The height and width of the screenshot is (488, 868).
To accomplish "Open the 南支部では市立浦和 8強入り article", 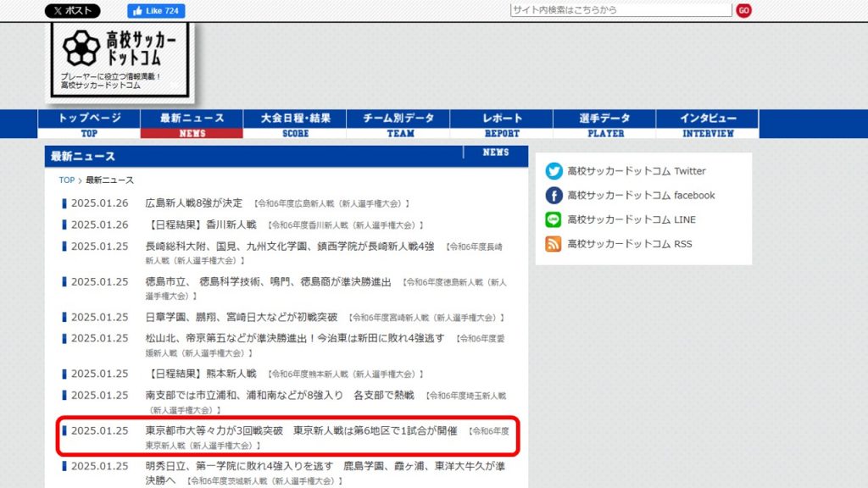I will (x=280, y=395).
